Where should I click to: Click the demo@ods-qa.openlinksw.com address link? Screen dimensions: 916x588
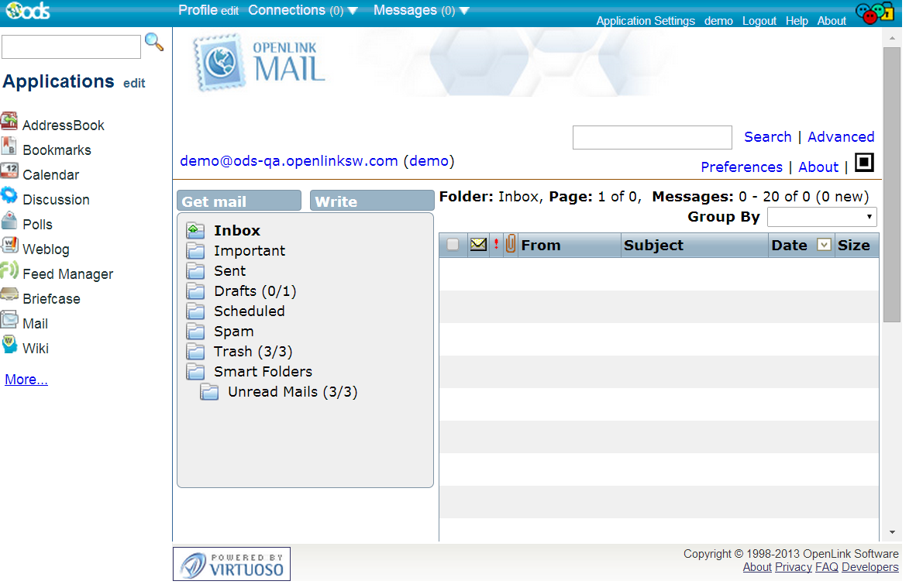(x=288, y=161)
